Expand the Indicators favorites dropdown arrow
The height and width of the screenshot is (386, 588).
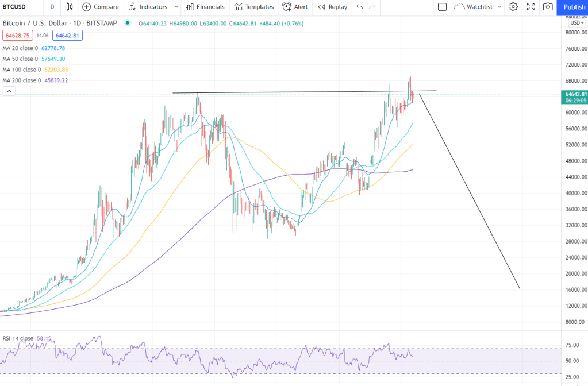[x=176, y=7]
